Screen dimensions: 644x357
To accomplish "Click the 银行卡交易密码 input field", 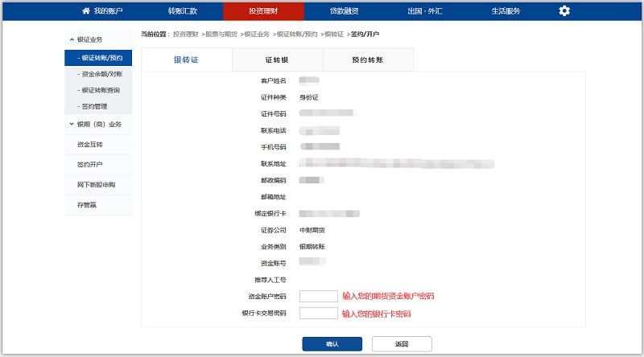I will coord(318,314).
